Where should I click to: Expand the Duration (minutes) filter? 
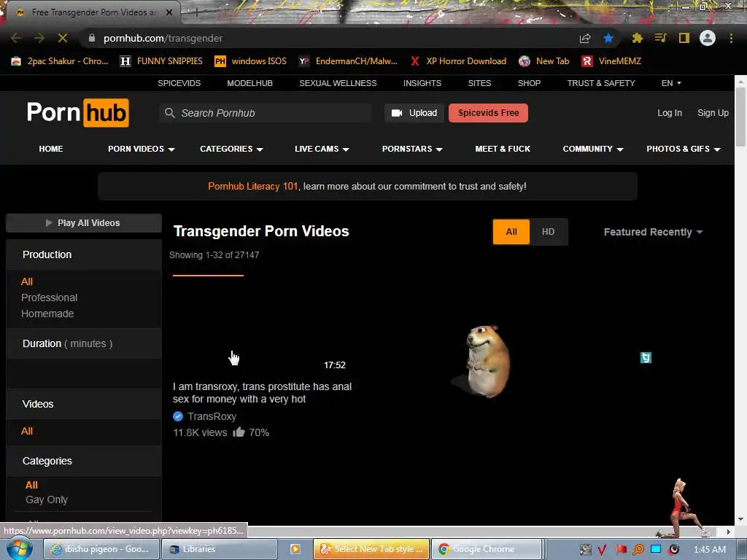tap(84, 343)
